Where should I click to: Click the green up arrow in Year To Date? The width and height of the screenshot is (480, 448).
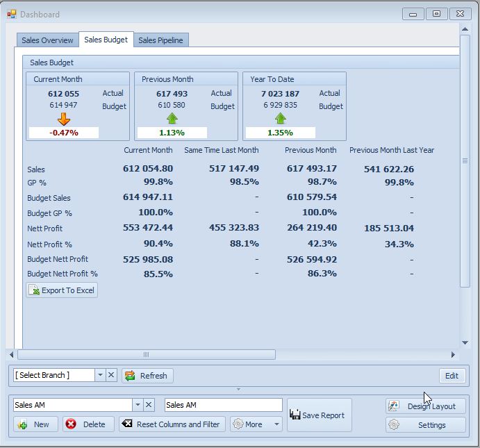(x=281, y=119)
